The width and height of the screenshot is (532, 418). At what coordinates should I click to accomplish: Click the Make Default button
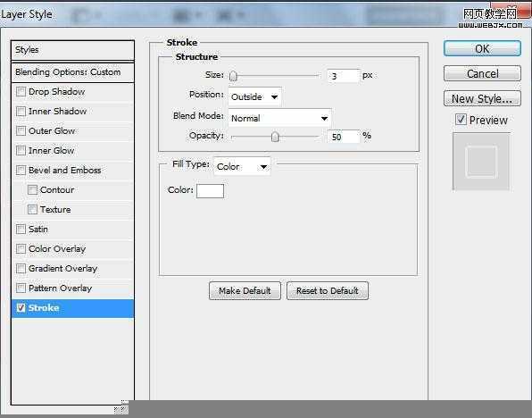click(245, 290)
